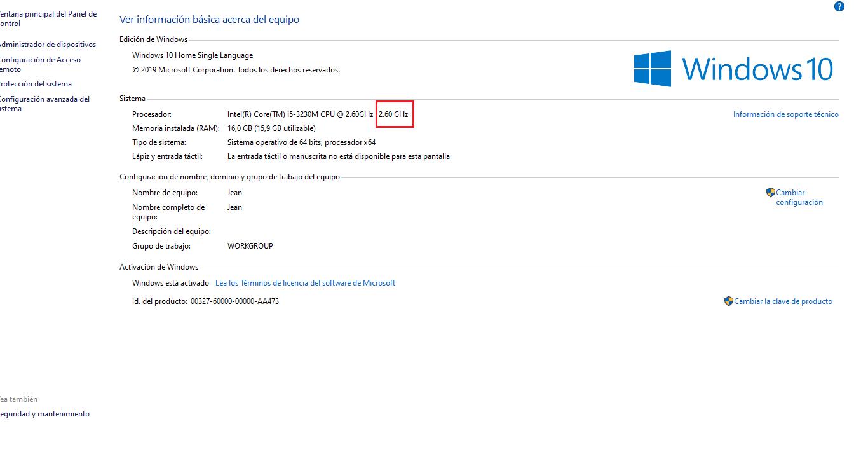Click the Grupo de trabajo label
This screenshot has width=868, height=468.
161,246
